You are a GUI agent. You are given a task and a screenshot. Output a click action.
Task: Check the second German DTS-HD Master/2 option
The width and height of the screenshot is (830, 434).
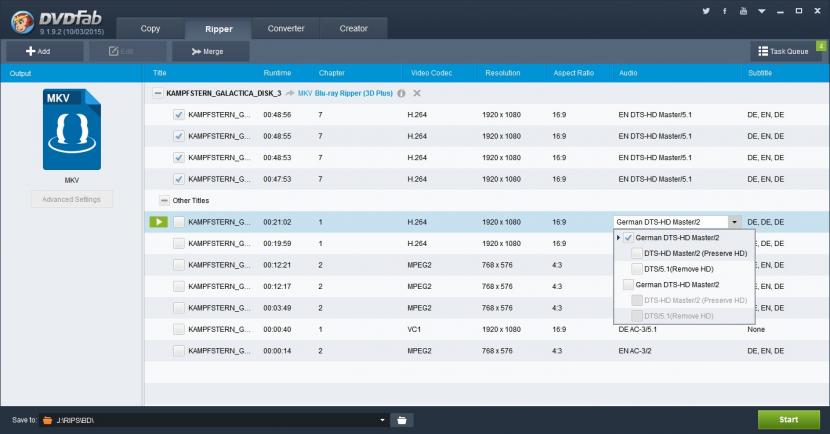coord(628,285)
